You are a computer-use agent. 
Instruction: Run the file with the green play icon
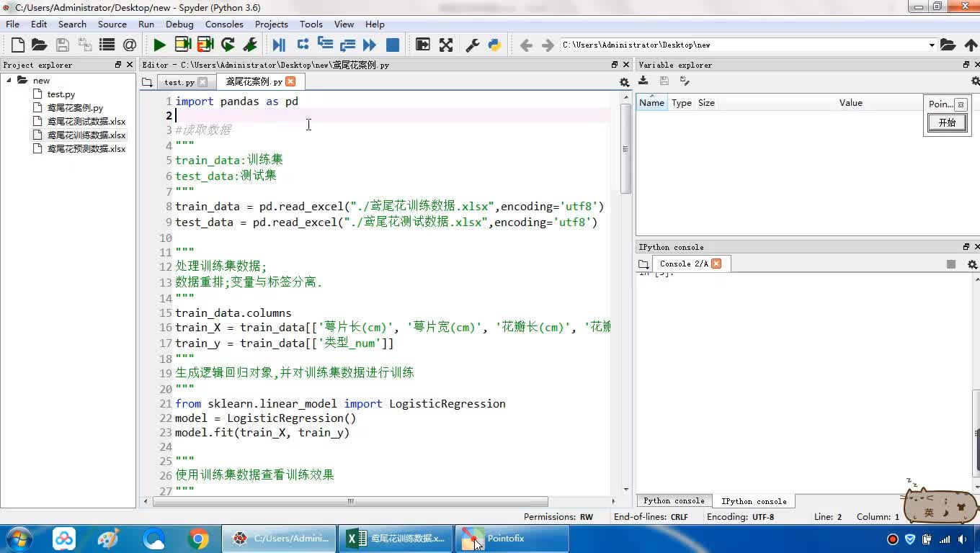[159, 45]
